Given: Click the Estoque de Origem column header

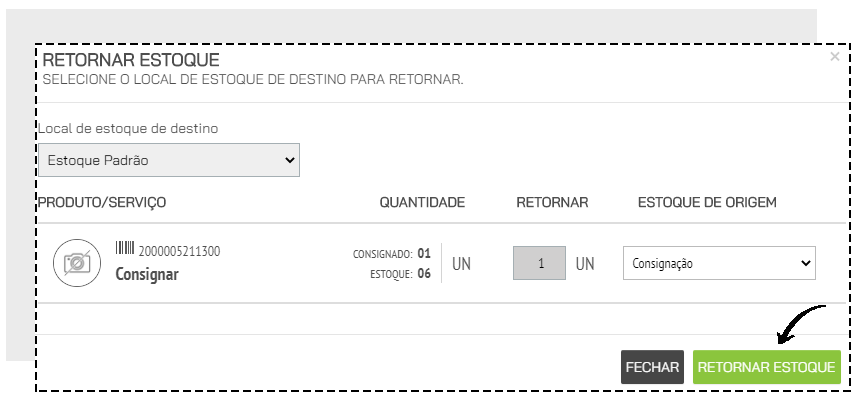Looking at the screenshot, I should 707,202.
